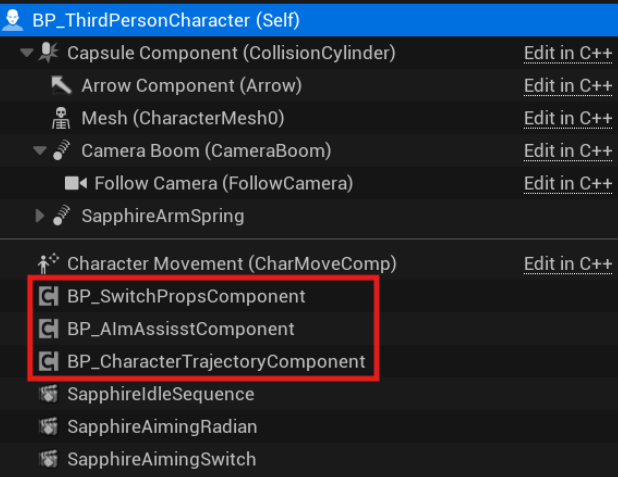This screenshot has height=477, width=618.
Task: Click the BP_ThirdPersonCharacter actor head icon
Action: click(13, 20)
